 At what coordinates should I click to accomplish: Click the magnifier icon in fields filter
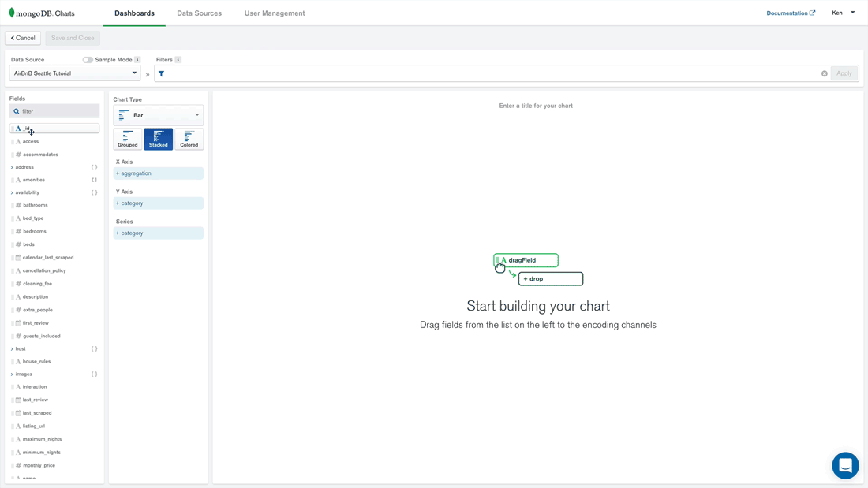tap(17, 111)
